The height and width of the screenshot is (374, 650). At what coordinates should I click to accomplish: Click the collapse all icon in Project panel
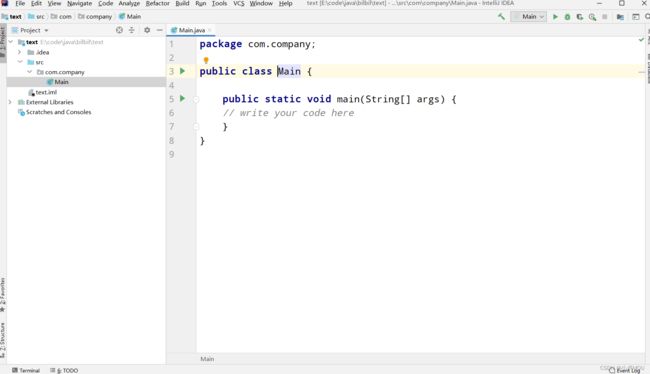pyautogui.click(x=131, y=30)
